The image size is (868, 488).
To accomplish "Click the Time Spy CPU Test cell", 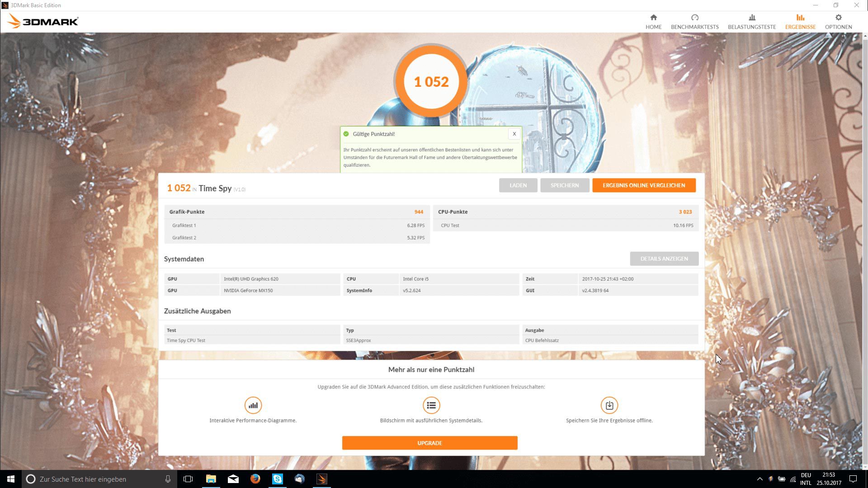I will (252, 340).
